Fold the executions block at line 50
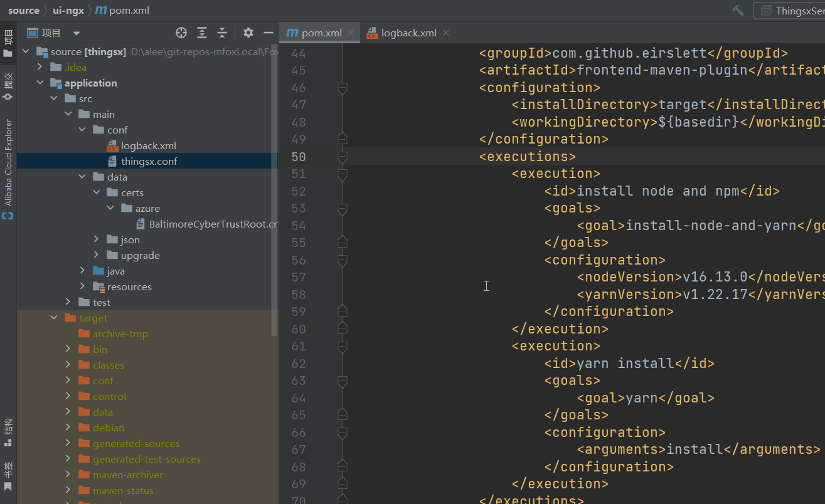The width and height of the screenshot is (825, 504). [342, 157]
